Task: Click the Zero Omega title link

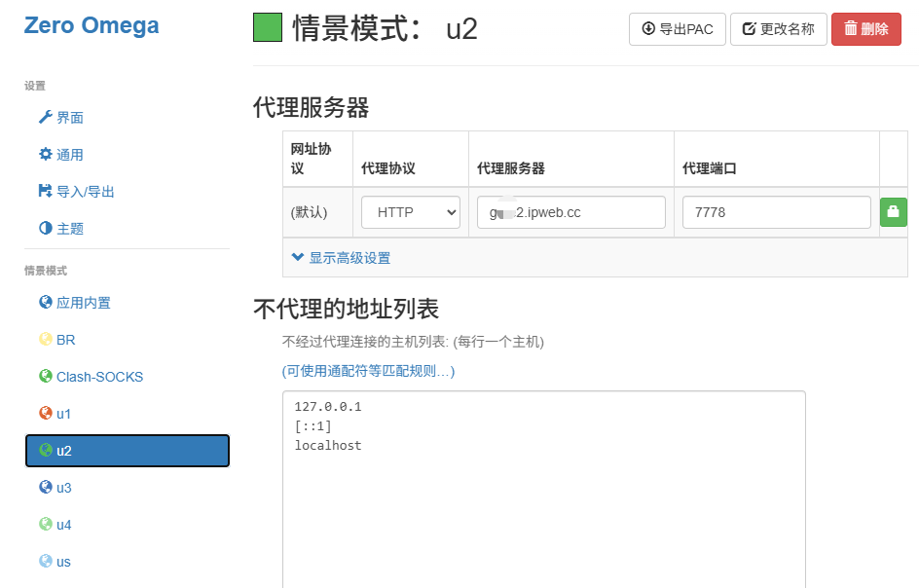Action: pyautogui.click(x=92, y=25)
